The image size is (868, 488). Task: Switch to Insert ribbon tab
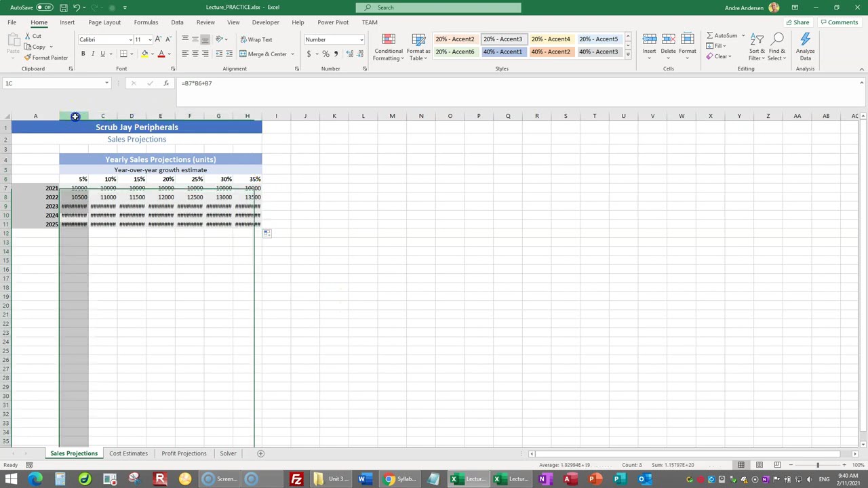[67, 22]
